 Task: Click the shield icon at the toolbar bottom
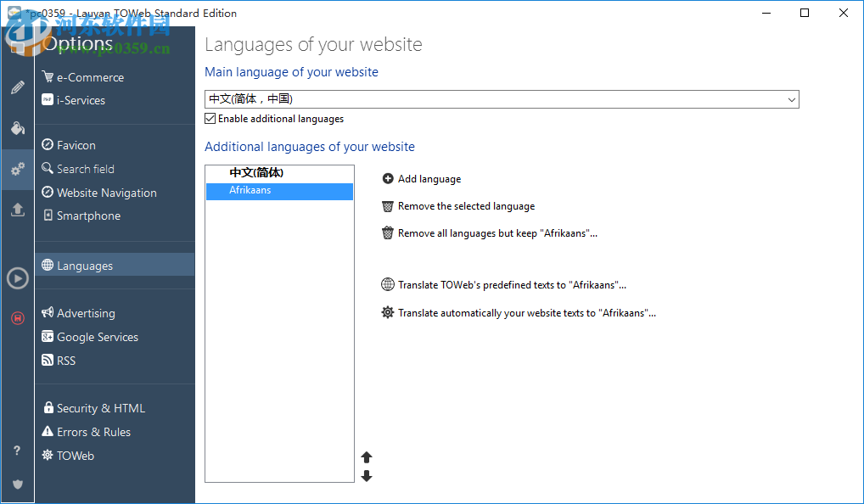click(x=17, y=484)
